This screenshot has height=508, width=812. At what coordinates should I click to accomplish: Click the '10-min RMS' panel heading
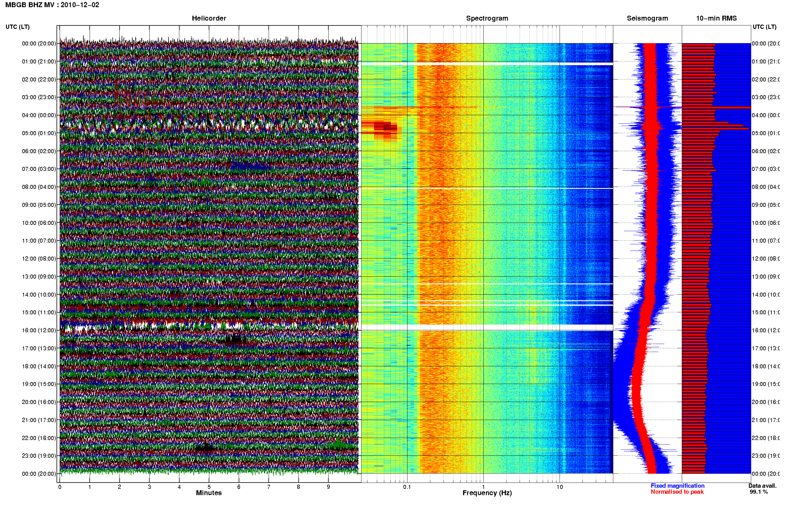point(716,19)
